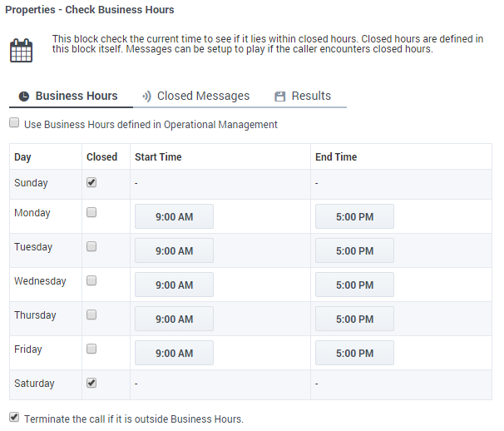Click the calendar icon beside the description
The image size is (504, 431).
pyautogui.click(x=22, y=51)
